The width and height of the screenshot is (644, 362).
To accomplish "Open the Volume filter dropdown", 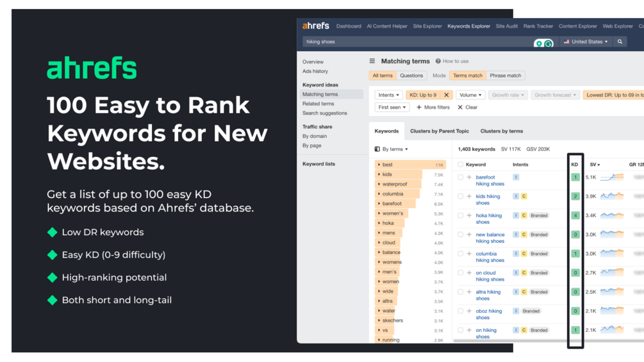I will (470, 95).
